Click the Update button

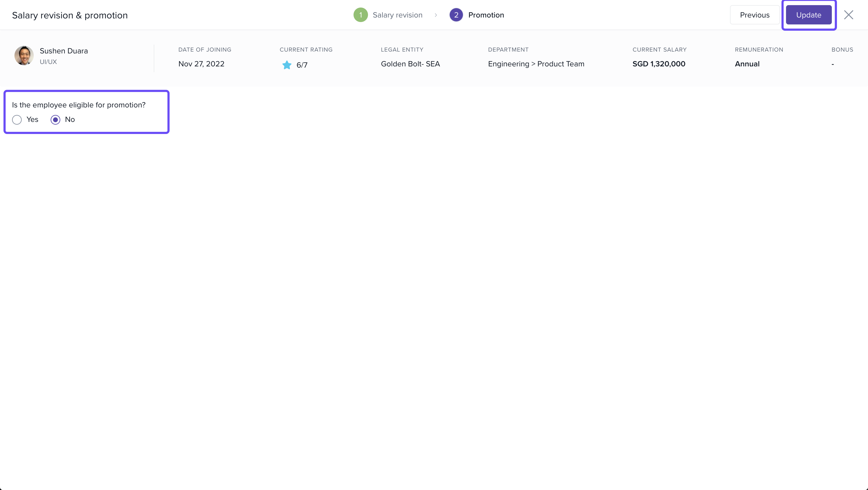click(808, 15)
